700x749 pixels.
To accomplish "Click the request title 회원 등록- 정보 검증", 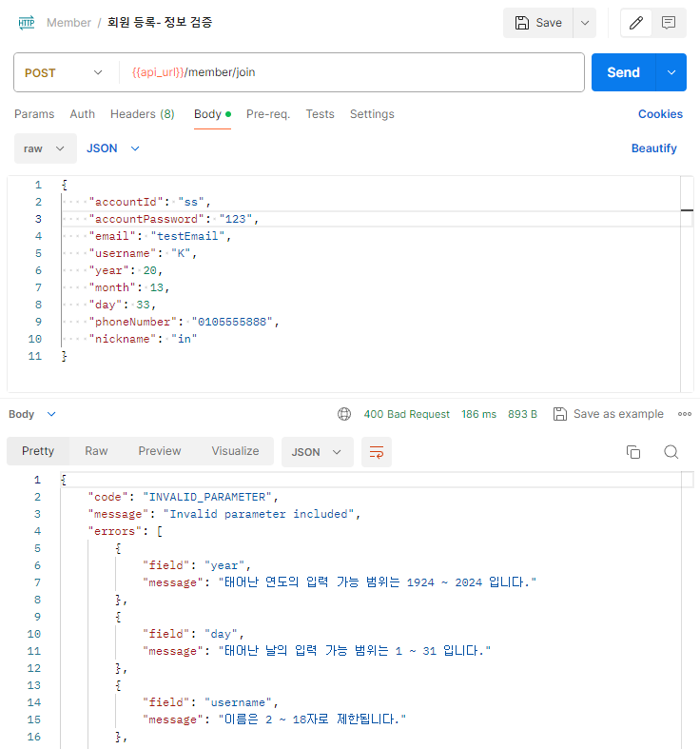I will 160,23.
